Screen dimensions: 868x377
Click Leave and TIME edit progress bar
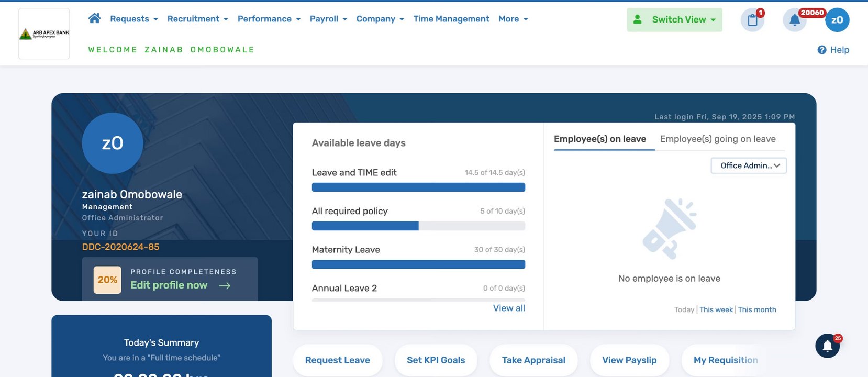click(x=418, y=187)
